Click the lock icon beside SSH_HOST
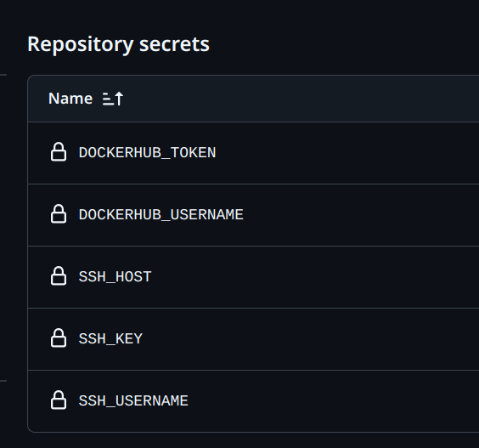Screen dimensions: 479x448 (59, 275)
